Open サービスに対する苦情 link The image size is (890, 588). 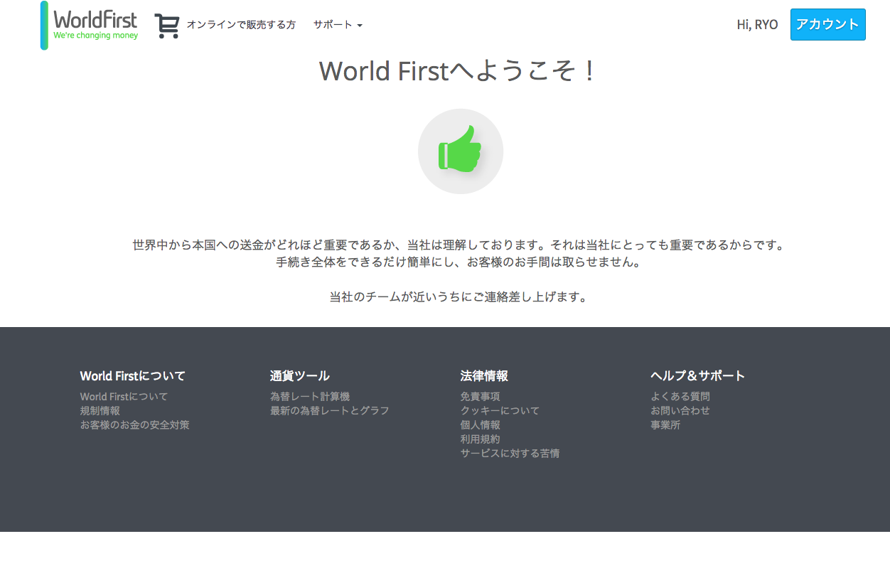pos(510,454)
